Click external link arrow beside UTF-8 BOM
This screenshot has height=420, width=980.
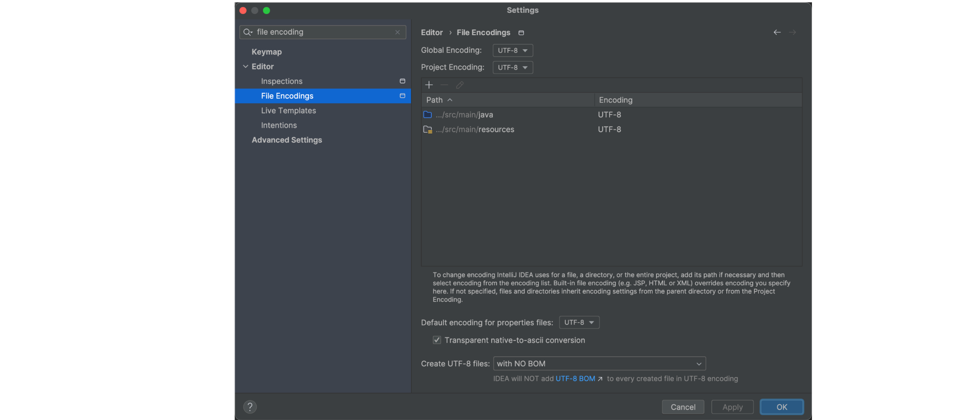[x=600, y=379]
